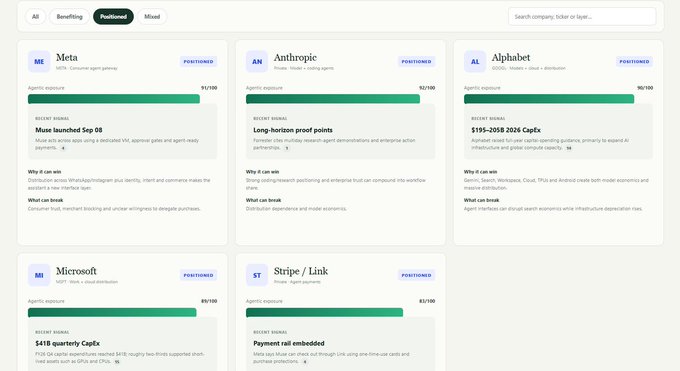Screen dimensions: 680x371
Task: Click Microsoft's 'MSFT' subtitle line
Action: point(87,282)
